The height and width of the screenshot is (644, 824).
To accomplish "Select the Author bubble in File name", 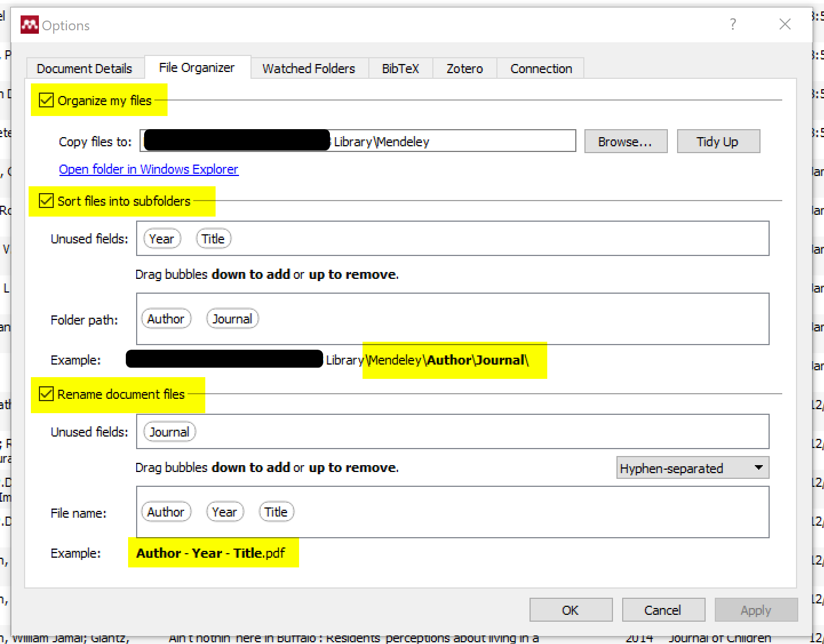I will pyautogui.click(x=166, y=511).
